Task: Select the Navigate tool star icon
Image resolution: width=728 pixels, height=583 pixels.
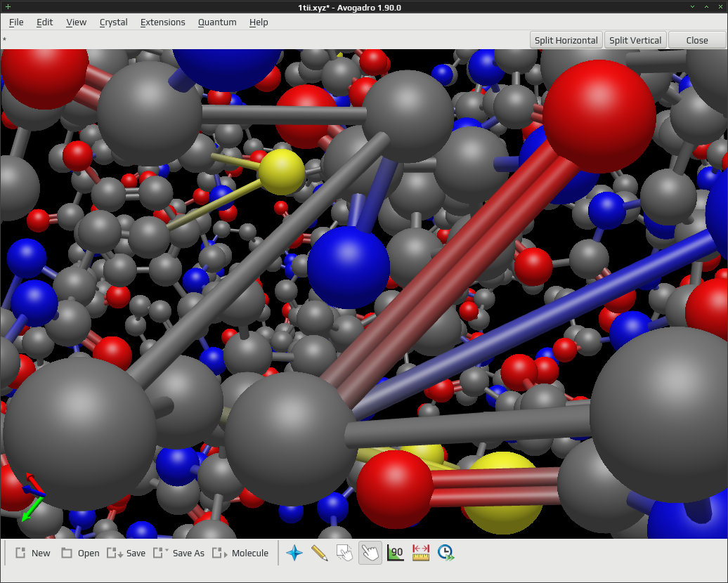Action: pos(294,552)
